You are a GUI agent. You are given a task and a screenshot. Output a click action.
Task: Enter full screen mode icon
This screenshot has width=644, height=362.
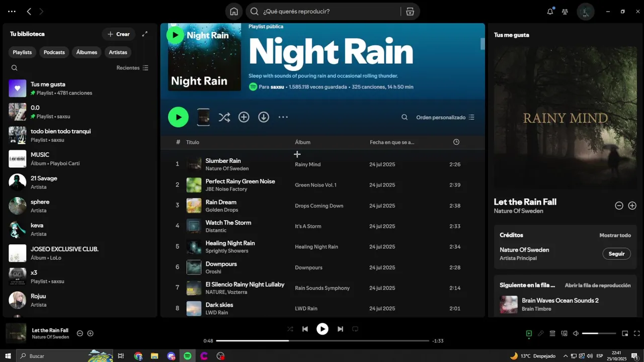pyautogui.click(x=636, y=333)
